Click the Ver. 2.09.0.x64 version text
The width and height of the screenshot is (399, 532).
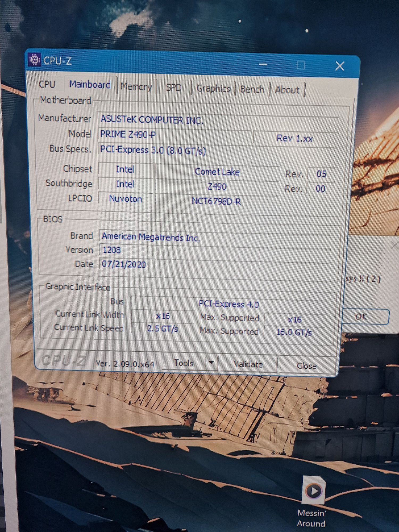[x=125, y=364]
